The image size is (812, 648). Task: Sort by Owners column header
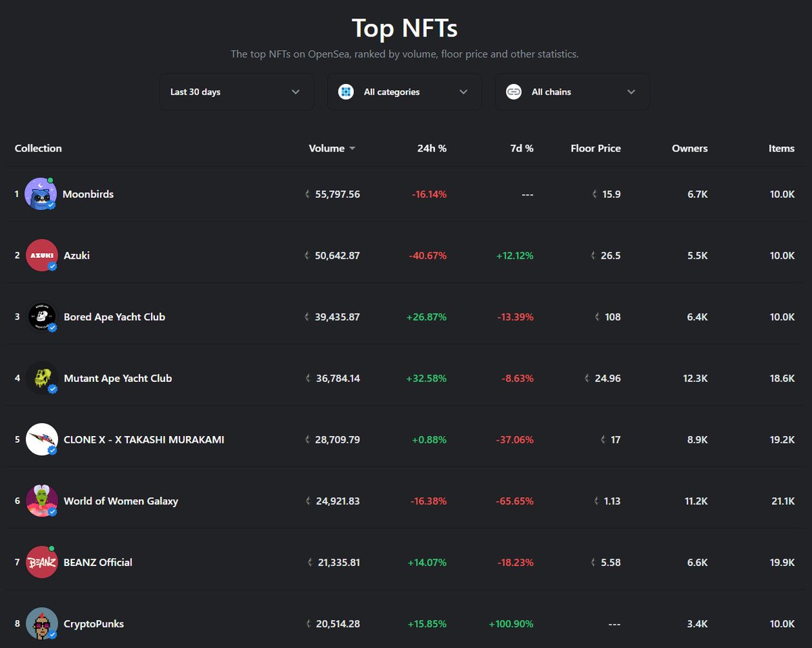(690, 148)
